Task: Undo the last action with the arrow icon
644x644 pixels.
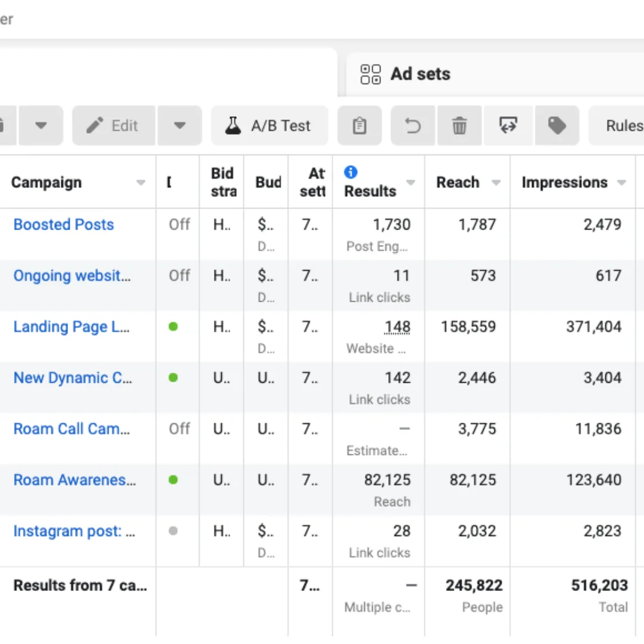Action: [x=413, y=125]
